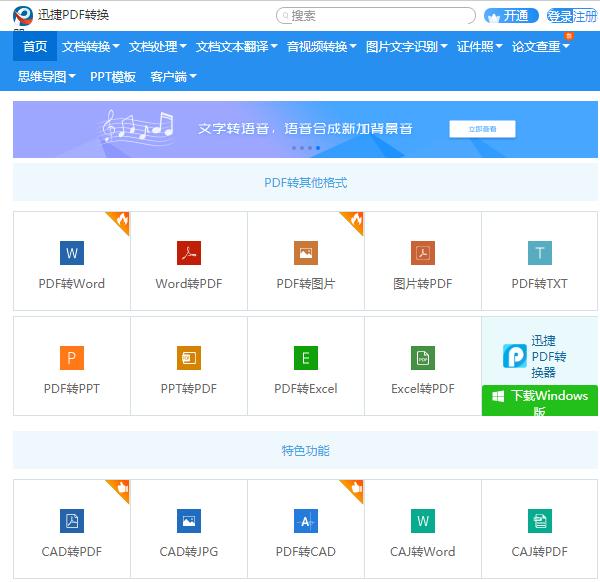The height and width of the screenshot is (582, 600).
Task: Open the CAD转JPG tool icon
Action: click(189, 521)
